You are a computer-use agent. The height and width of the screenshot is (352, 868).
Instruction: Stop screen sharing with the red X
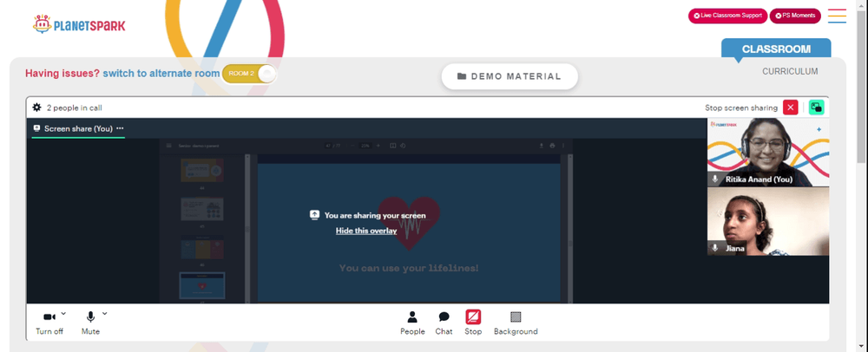click(791, 108)
